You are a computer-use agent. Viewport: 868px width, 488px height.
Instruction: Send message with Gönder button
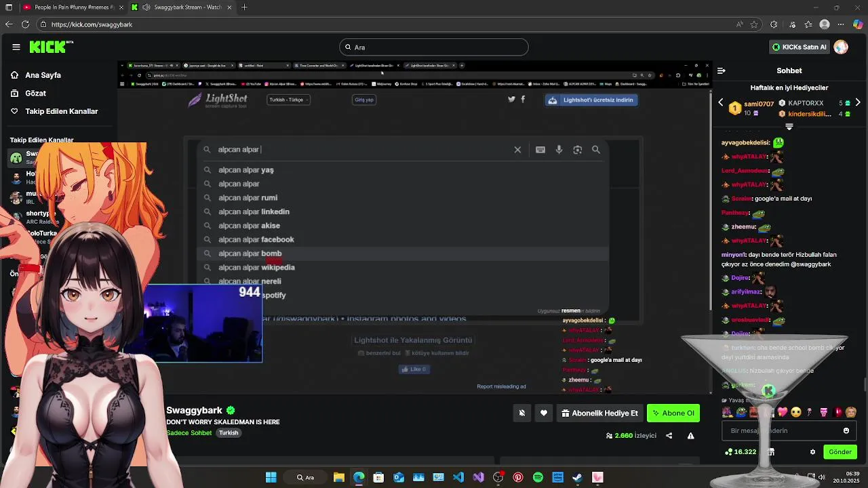click(840, 452)
